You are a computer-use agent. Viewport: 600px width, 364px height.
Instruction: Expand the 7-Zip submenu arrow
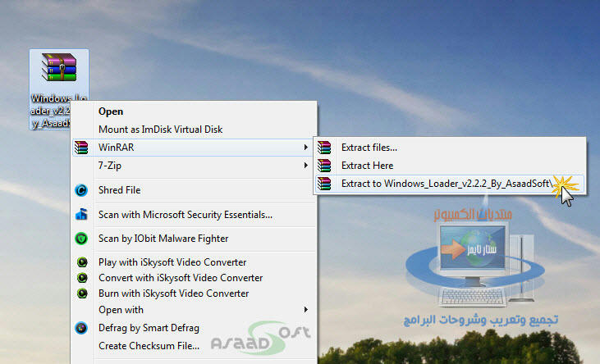pyautogui.click(x=306, y=166)
